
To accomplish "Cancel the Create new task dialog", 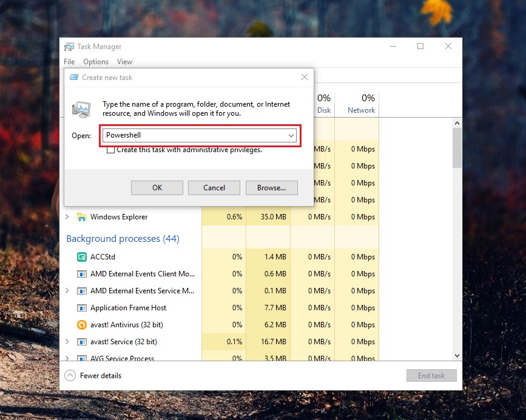I will (x=214, y=188).
